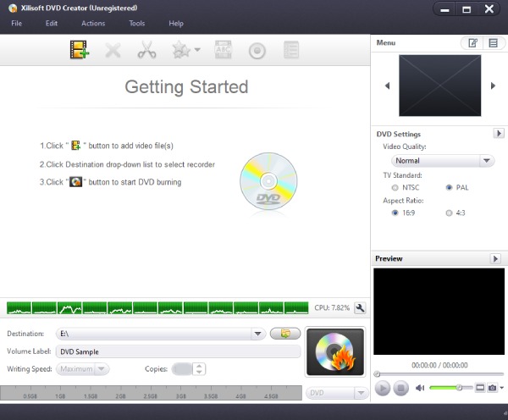Click the audio disc toolbar icon
This screenshot has width=508, height=420.
click(x=257, y=51)
